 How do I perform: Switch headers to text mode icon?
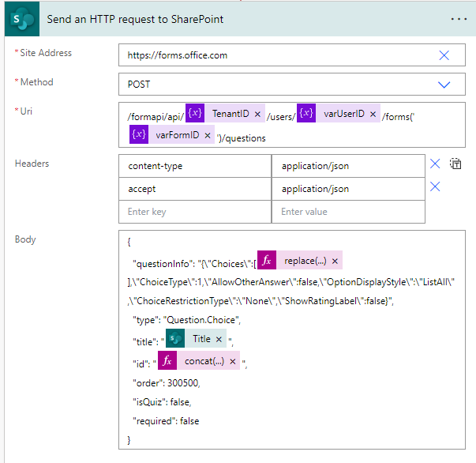[455, 164]
